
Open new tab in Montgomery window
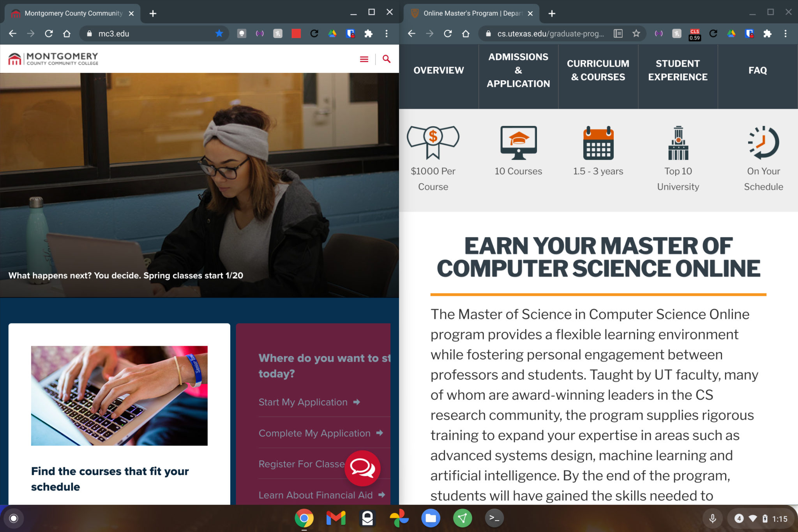[153, 14]
